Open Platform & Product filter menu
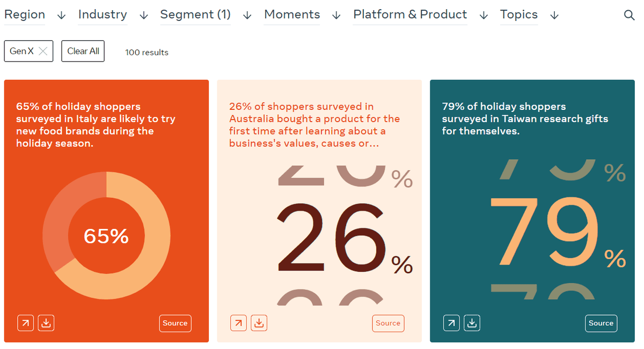This screenshot has height=349, width=644. [421, 15]
